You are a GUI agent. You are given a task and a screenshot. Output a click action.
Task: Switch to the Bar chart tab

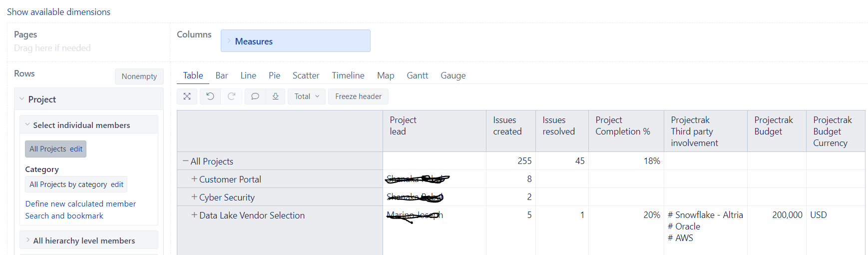point(222,75)
